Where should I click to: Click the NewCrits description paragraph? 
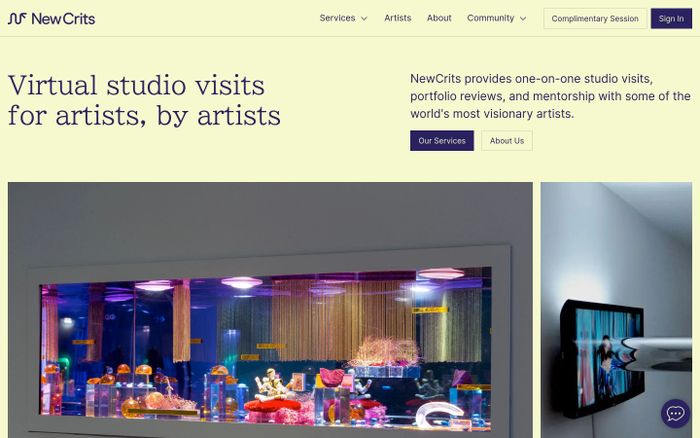coord(550,96)
